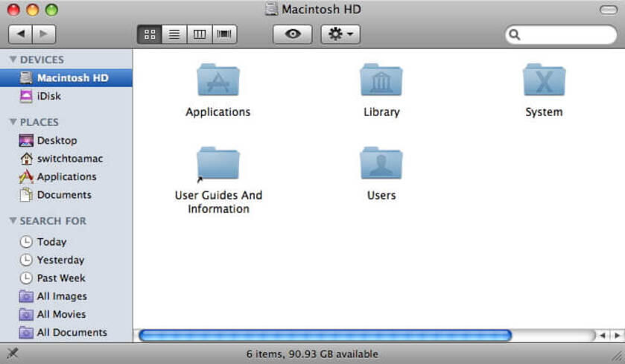Switch to list view mode
Viewport: 625px width, 364px height.
click(174, 34)
